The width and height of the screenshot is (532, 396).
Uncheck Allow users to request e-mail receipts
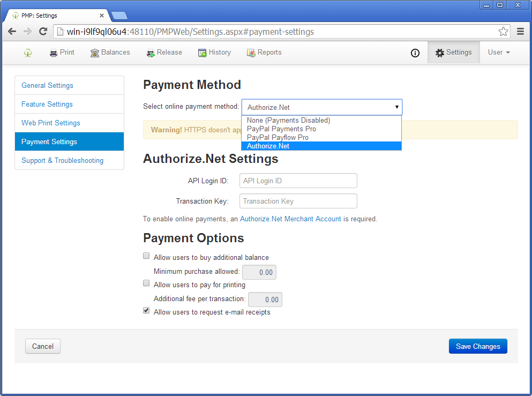point(146,310)
